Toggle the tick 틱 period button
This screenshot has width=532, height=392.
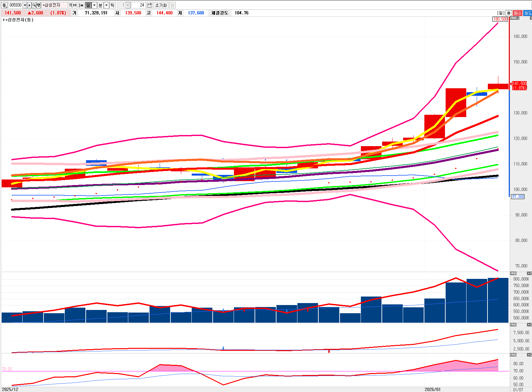click(113, 5)
